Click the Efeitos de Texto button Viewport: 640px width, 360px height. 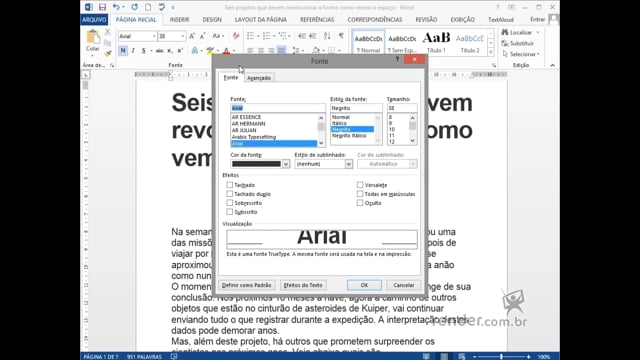tap(303, 285)
